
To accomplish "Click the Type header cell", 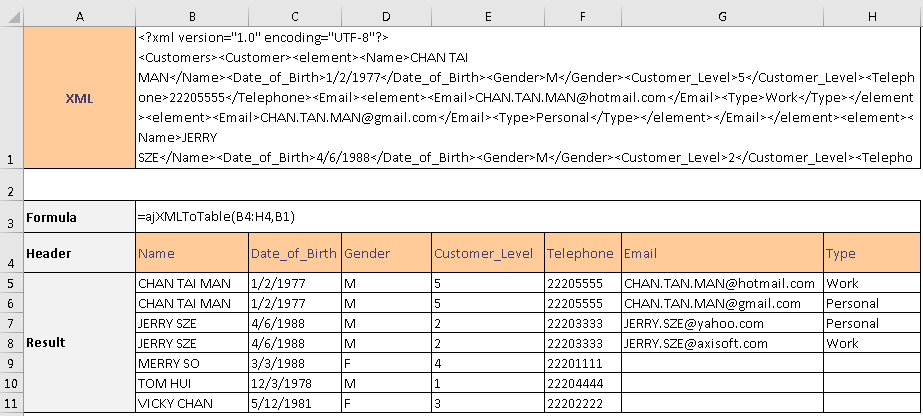I will coord(871,254).
